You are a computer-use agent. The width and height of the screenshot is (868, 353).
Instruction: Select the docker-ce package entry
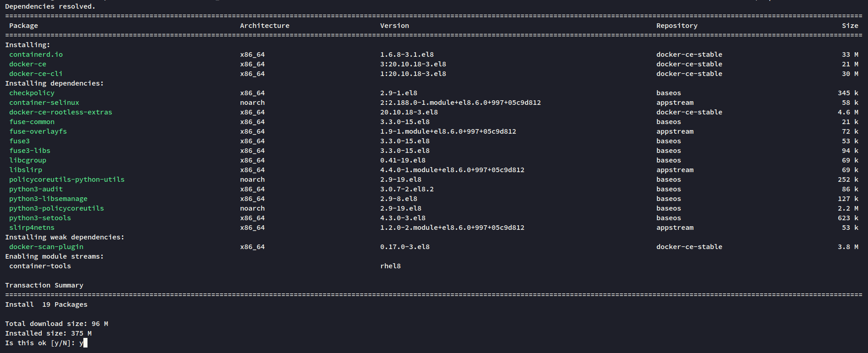pos(28,64)
